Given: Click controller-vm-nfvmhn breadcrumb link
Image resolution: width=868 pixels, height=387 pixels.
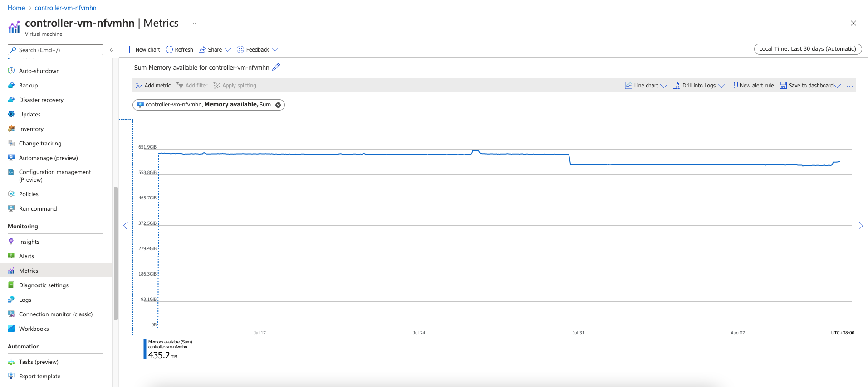Looking at the screenshot, I should coord(65,8).
